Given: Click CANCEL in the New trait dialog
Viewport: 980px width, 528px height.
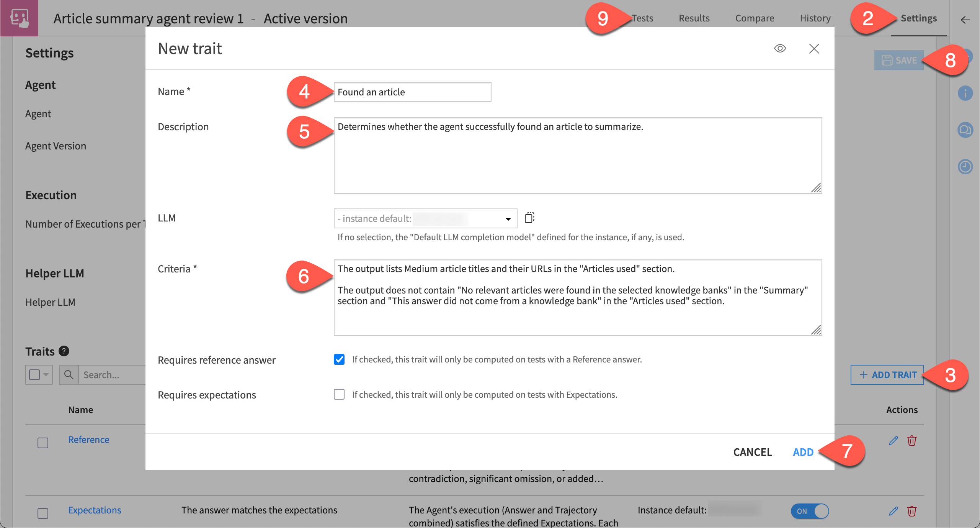Looking at the screenshot, I should (752, 452).
